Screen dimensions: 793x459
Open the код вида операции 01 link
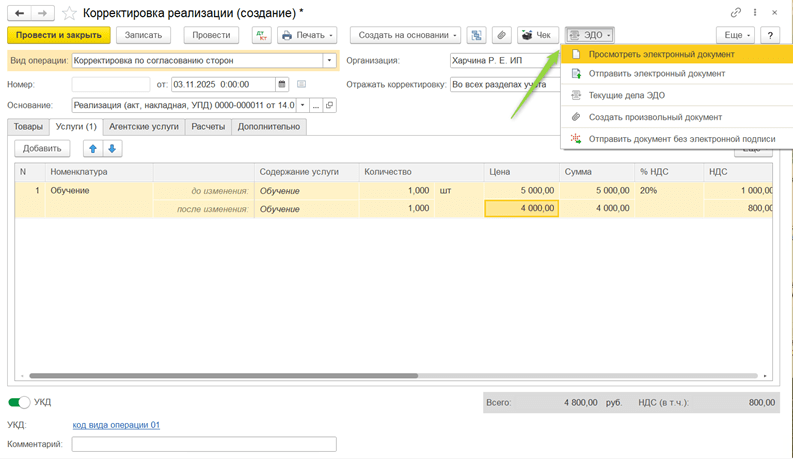click(116, 425)
